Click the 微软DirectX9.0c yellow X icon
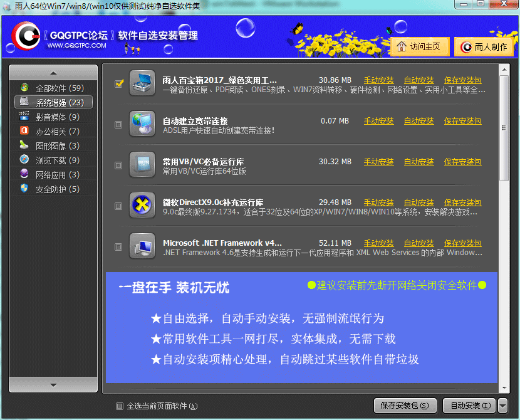This screenshot has width=520, height=420. (142, 205)
